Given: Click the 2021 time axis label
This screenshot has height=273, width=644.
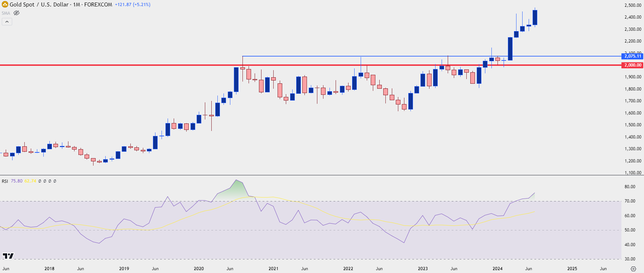Looking at the screenshot, I should (x=273, y=269).
